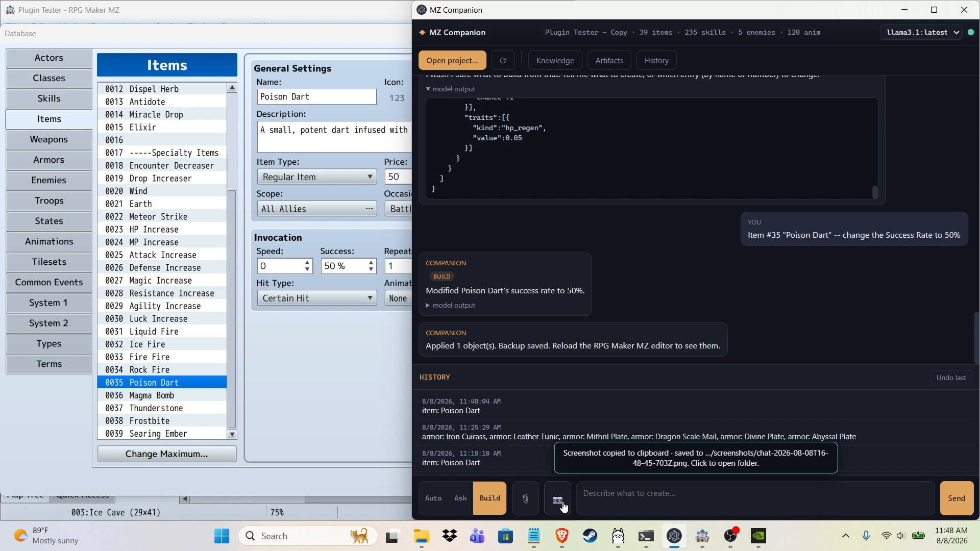The width and height of the screenshot is (980, 551).
Task: Click the camera screenshot icon
Action: [x=557, y=498]
